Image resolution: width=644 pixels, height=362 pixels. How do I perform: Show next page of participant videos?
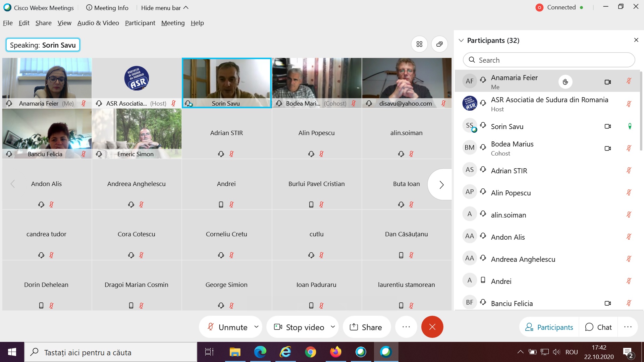pos(441,185)
